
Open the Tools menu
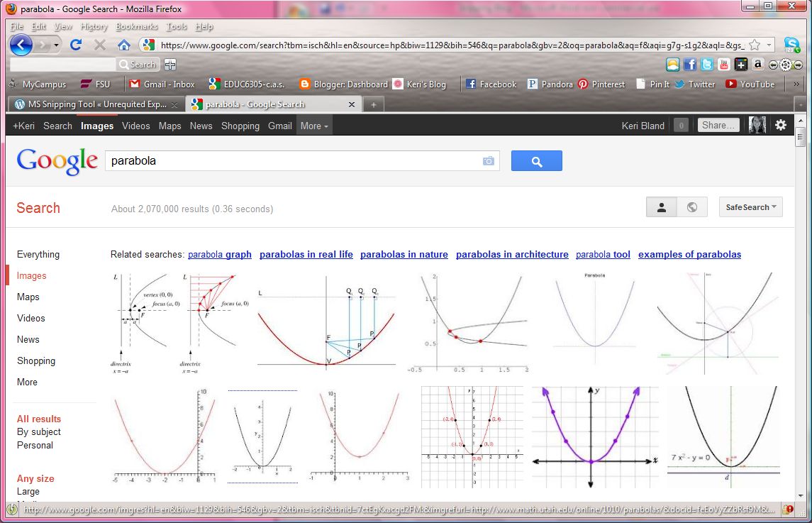point(177,26)
